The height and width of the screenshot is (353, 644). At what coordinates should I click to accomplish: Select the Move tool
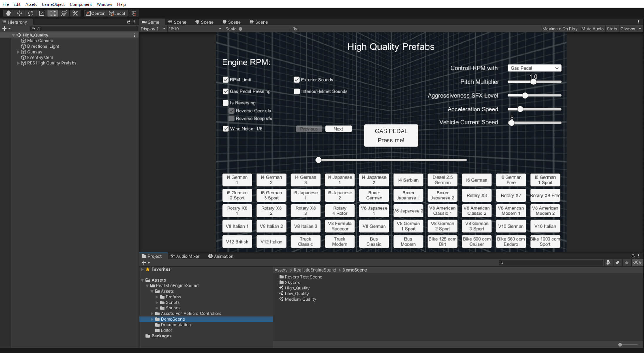tap(19, 13)
